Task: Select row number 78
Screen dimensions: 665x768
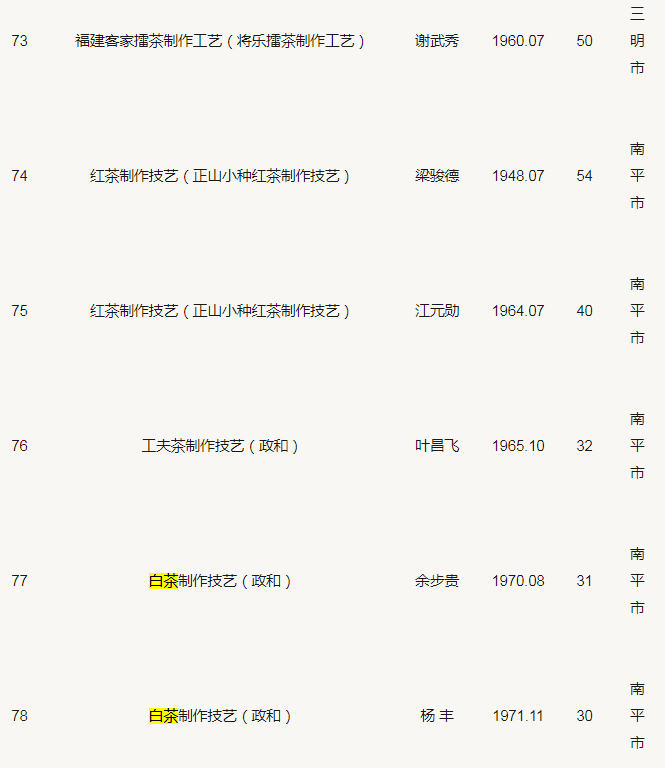Action: (20, 716)
